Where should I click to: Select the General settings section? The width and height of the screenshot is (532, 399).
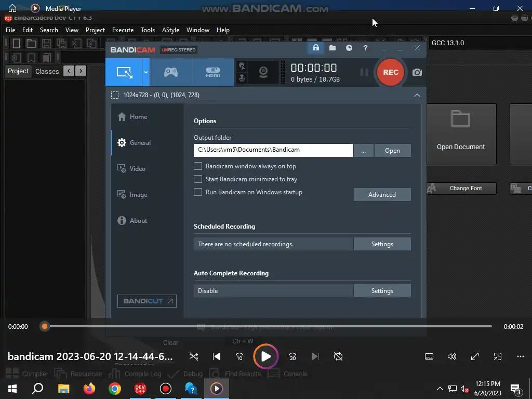[134, 143]
